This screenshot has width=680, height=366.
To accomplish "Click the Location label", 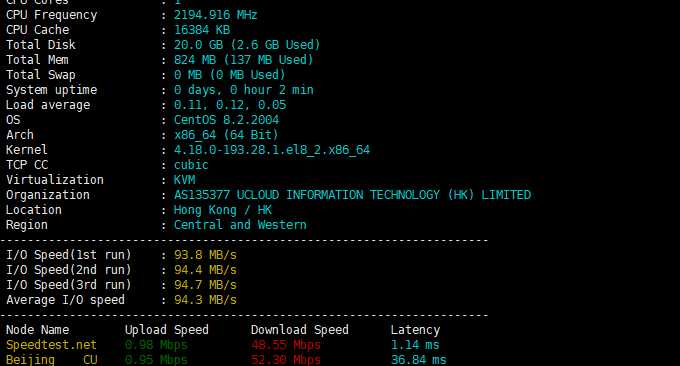I will [34, 210].
